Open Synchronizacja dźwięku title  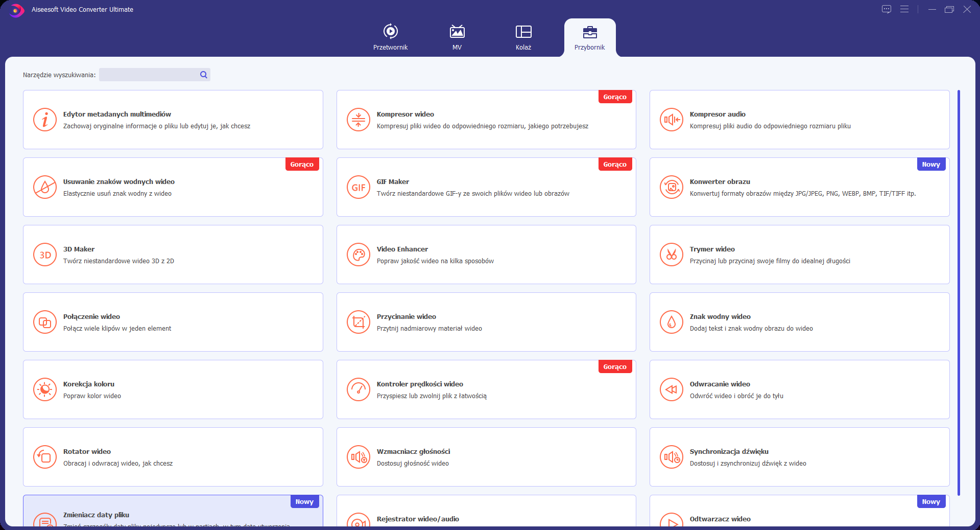[729, 451]
